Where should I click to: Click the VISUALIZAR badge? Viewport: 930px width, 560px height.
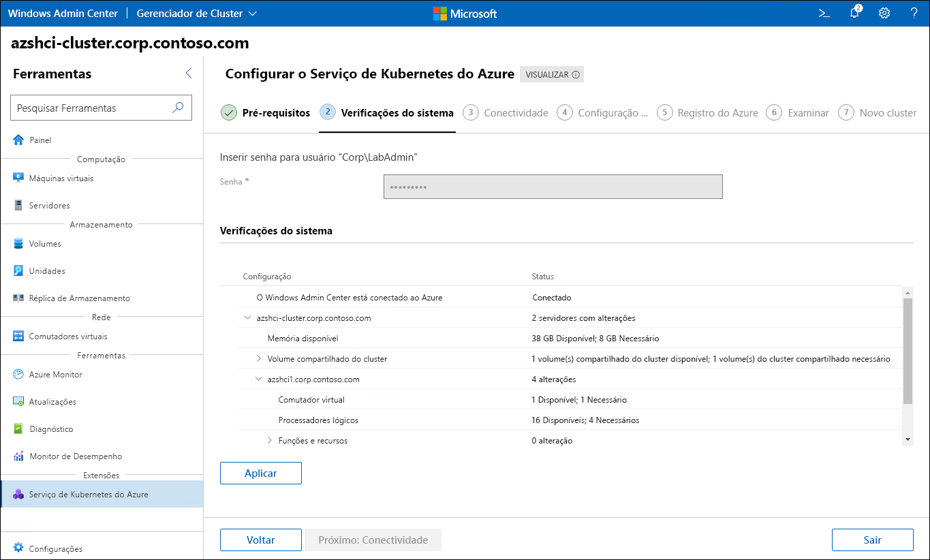coord(552,75)
